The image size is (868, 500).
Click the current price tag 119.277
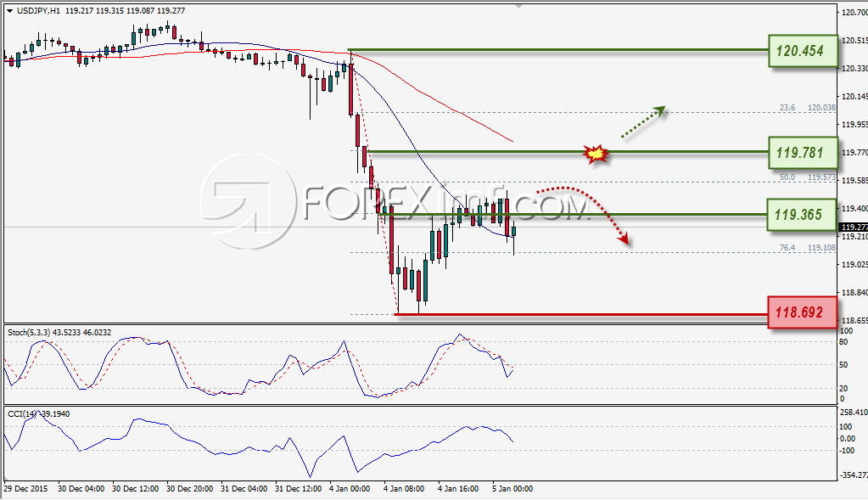[x=853, y=227]
